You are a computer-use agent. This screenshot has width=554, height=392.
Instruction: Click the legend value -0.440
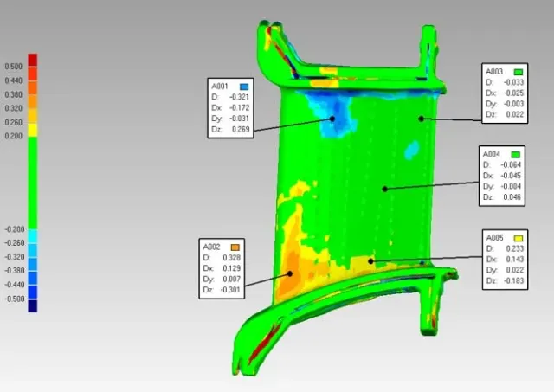[15, 285]
